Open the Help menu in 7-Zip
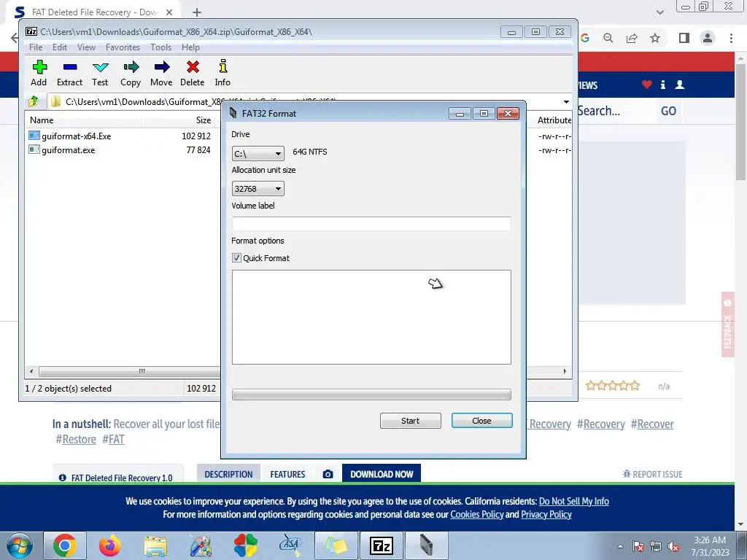Image resolution: width=747 pixels, height=560 pixels. pyautogui.click(x=190, y=47)
